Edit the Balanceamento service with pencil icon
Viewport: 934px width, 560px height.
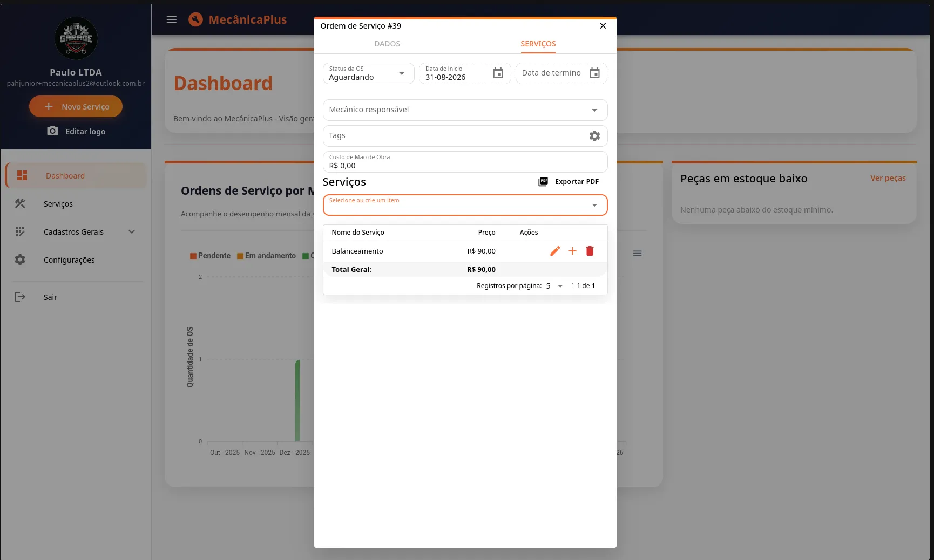555,251
